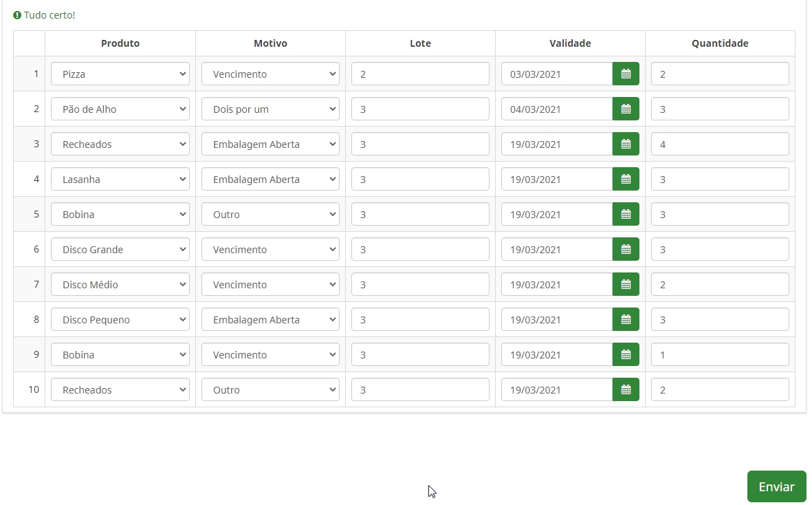Open the calendar picker in row 9
This screenshot has height=505, width=812.
pyautogui.click(x=626, y=354)
